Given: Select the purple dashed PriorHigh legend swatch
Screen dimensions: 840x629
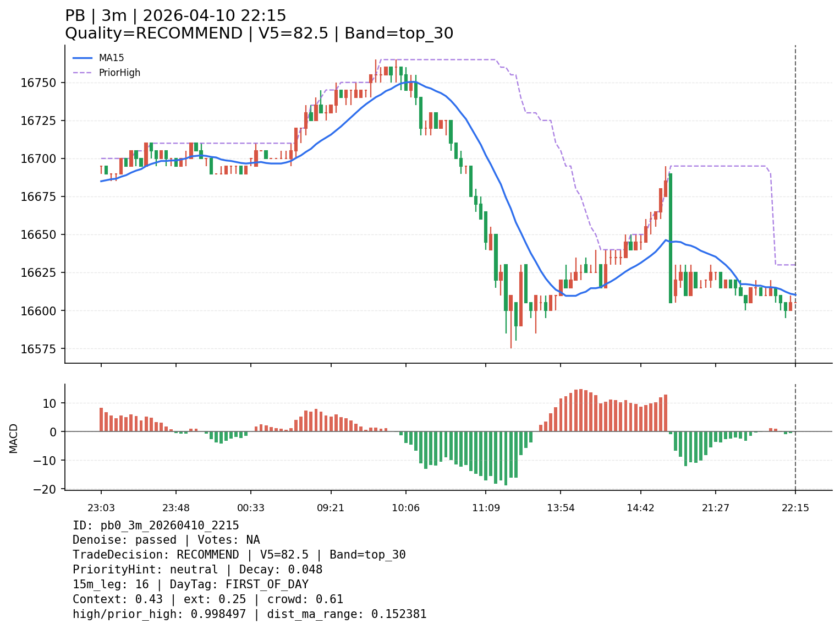Looking at the screenshot, I should (x=83, y=73).
